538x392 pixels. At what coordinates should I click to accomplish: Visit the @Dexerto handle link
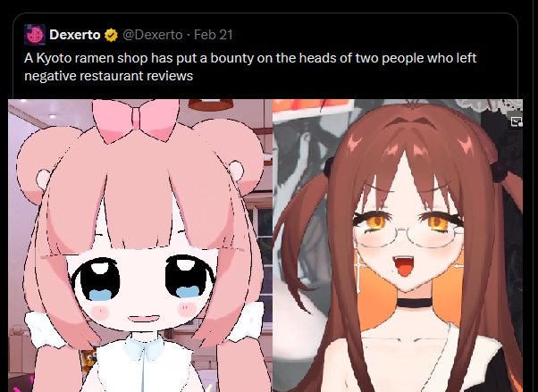(x=153, y=35)
